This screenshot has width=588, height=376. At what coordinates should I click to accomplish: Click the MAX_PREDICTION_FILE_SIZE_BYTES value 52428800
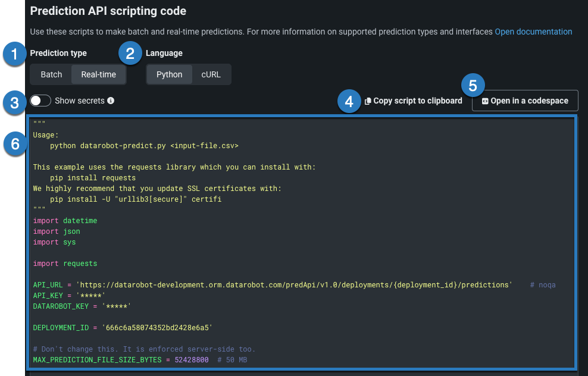[192, 360]
